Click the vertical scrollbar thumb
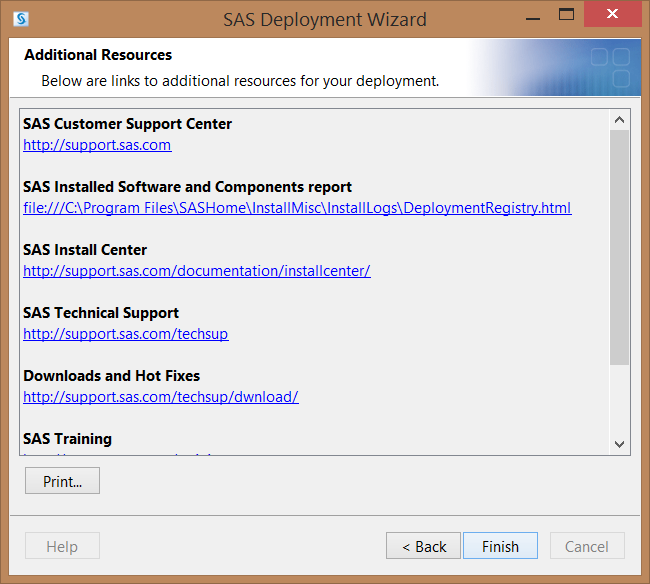The image size is (650, 584). point(619,247)
